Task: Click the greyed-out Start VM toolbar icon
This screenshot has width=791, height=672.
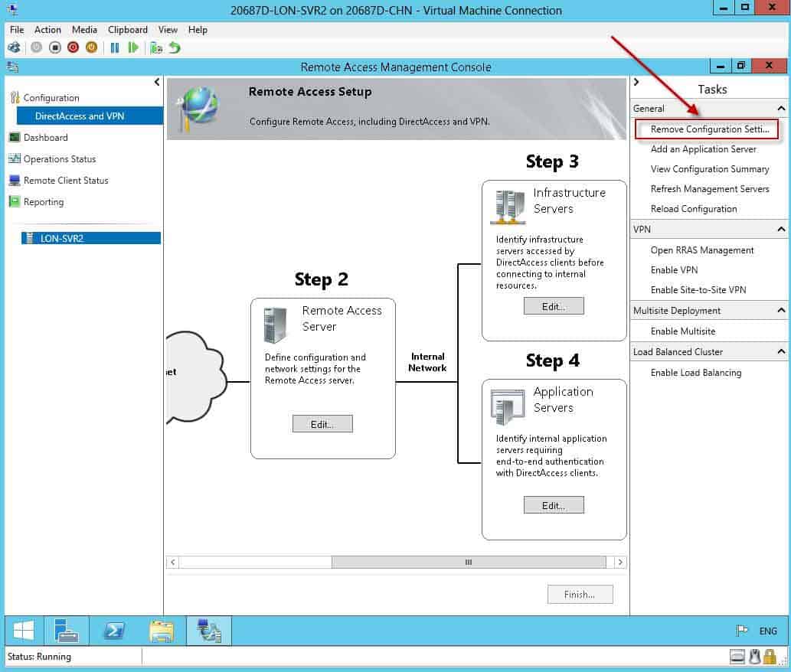Action: pos(36,48)
